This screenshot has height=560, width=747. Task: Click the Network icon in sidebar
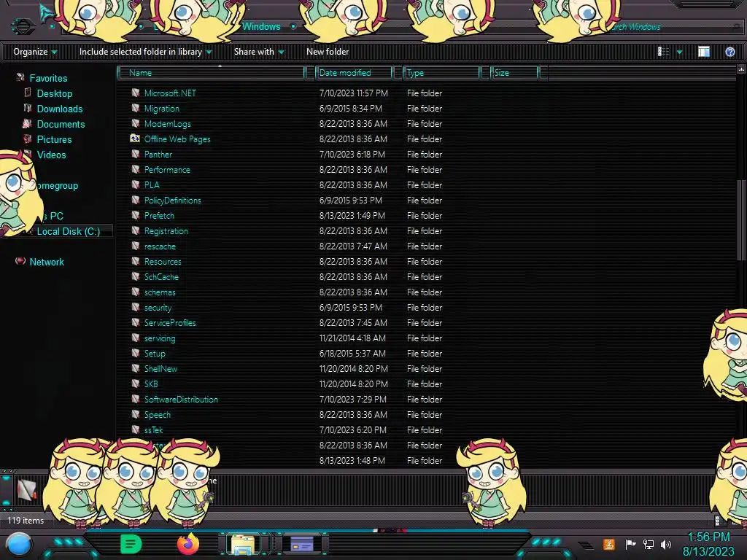click(x=20, y=261)
